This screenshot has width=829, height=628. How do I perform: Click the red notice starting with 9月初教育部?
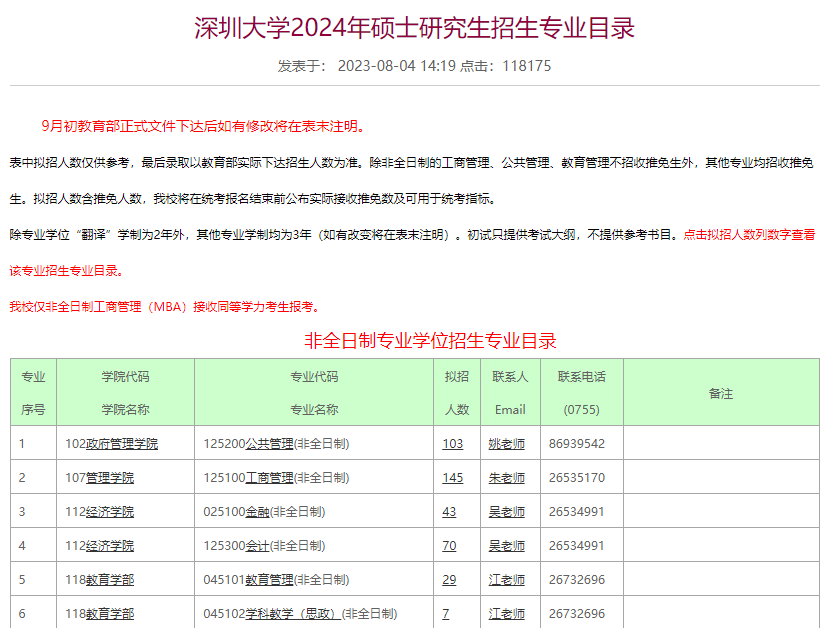click(205, 126)
